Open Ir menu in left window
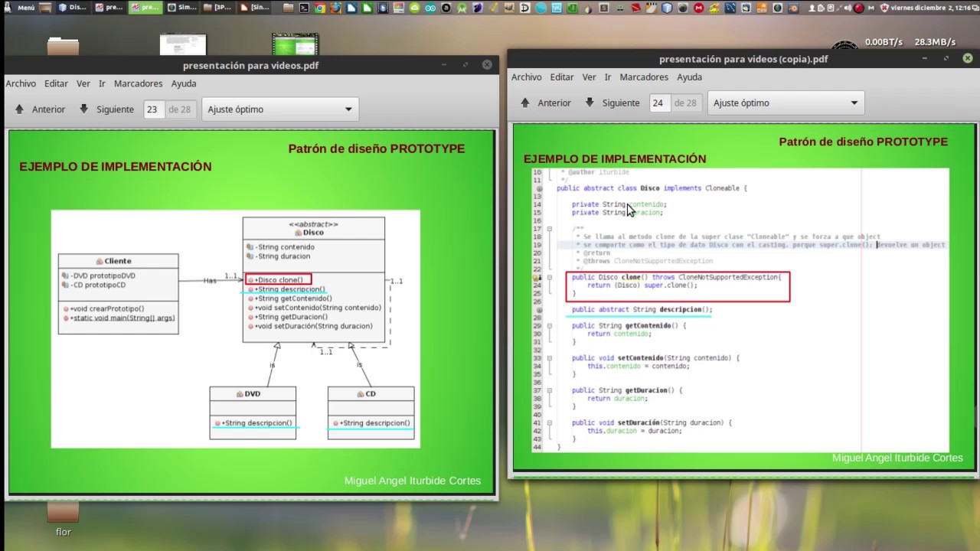 pos(102,83)
